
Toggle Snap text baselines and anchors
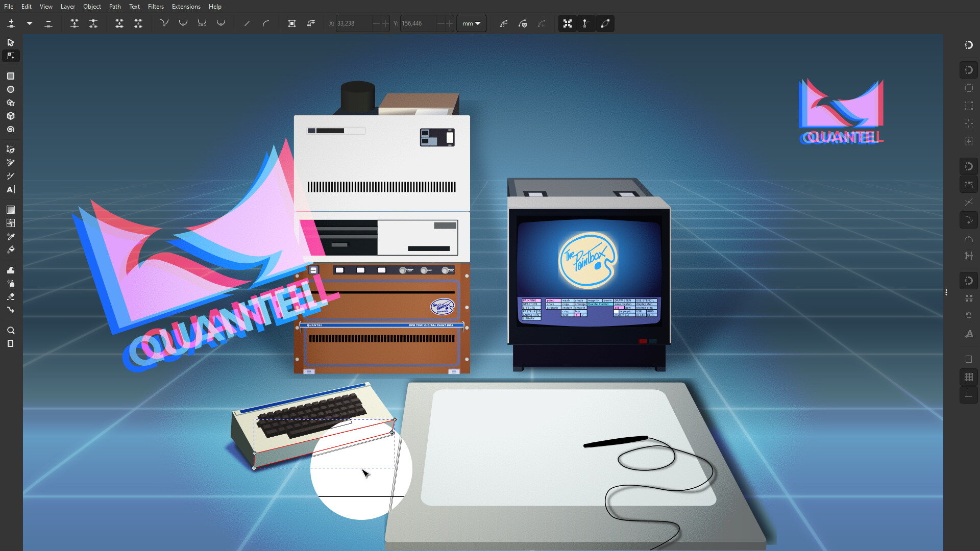click(969, 334)
